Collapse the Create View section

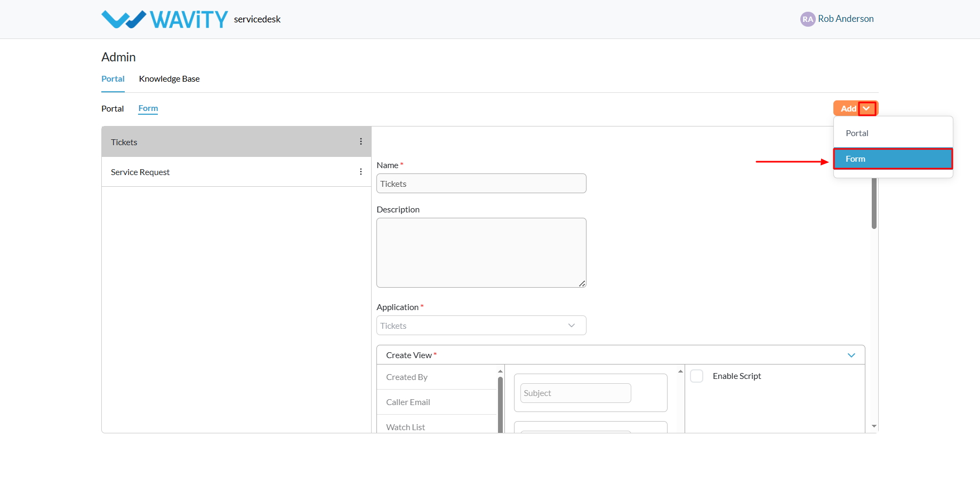pyautogui.click(x=852, y=355)
